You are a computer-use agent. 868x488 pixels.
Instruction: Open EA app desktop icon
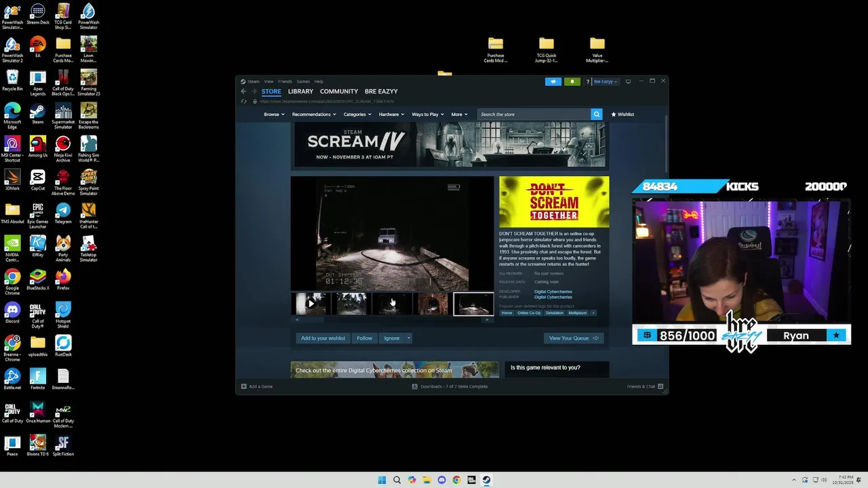(38, 47)
